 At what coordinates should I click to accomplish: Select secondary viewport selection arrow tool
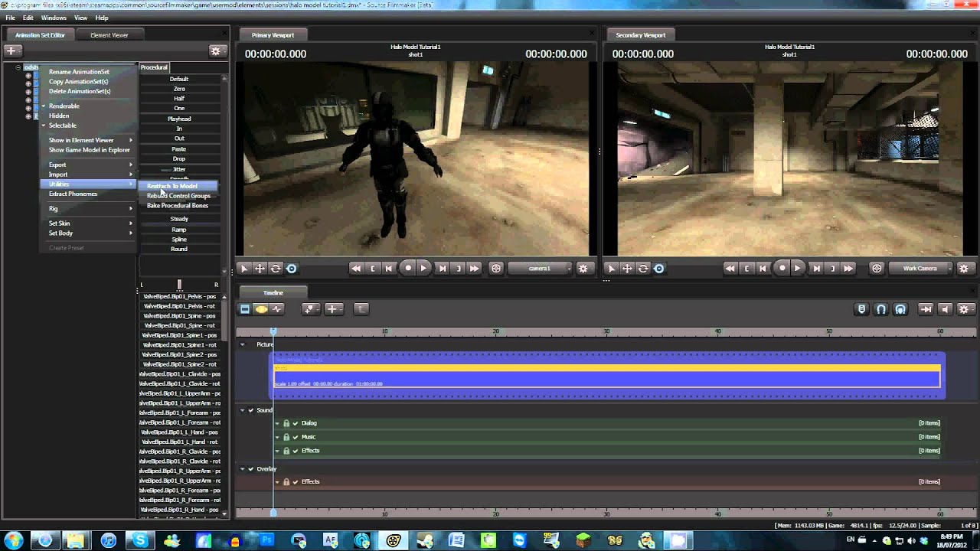pos(612,269)
